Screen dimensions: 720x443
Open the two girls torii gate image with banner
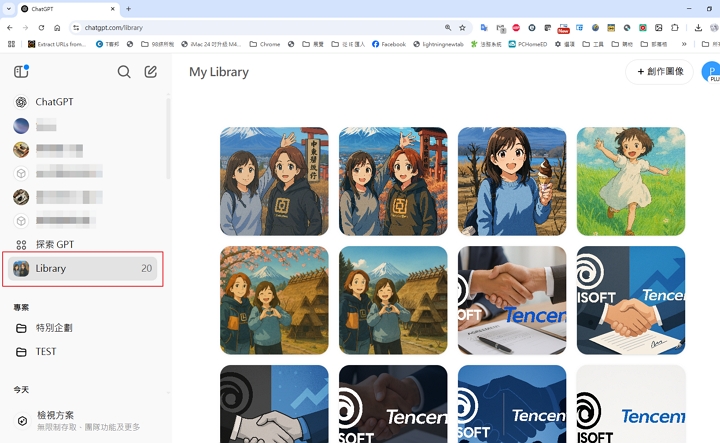point(274,181)
